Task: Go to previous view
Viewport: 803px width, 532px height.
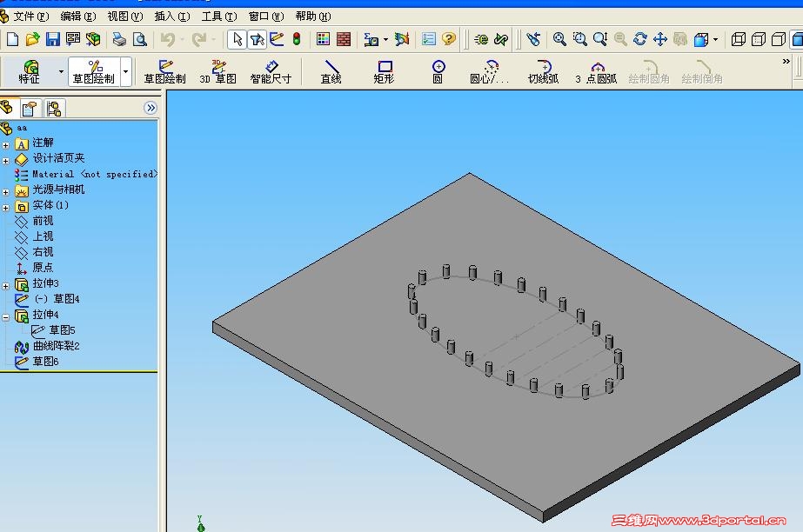Action: click(x=533, y=39)
